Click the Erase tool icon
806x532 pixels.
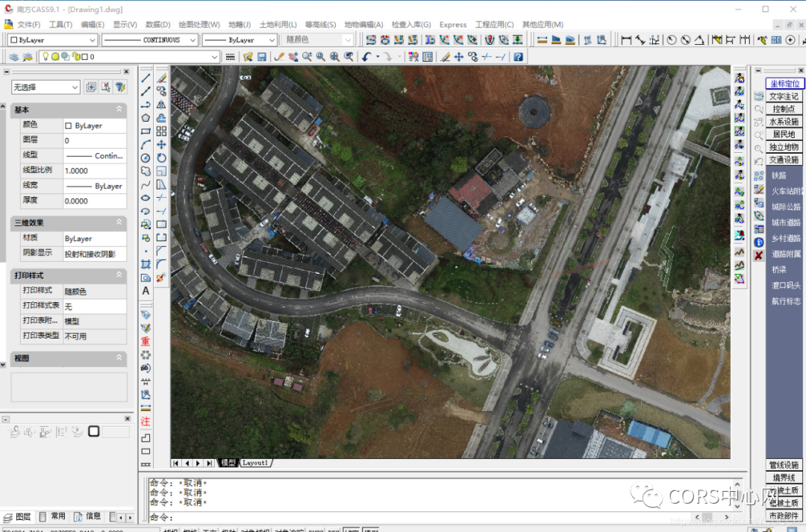pyautogui.click(x=161, y=78)
